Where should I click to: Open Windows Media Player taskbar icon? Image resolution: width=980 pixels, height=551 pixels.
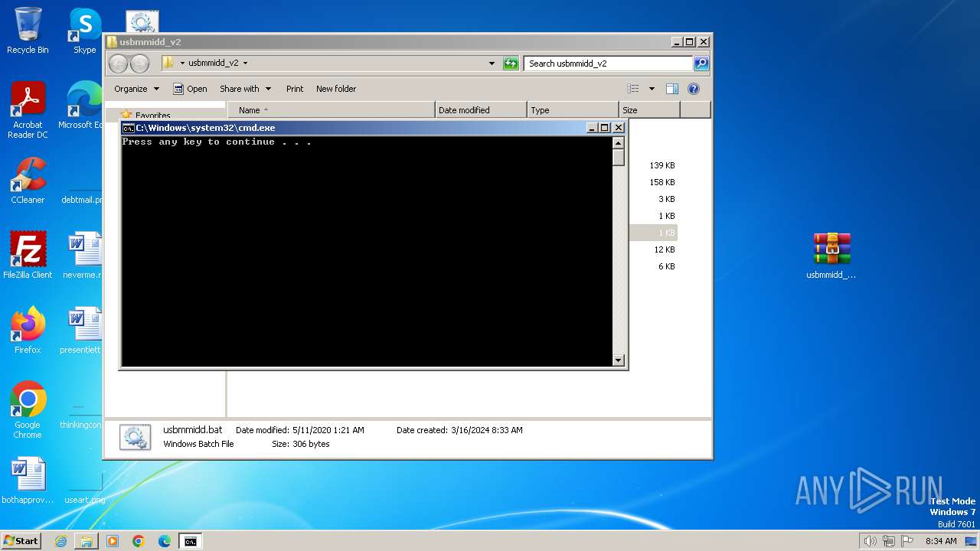(x=113, y=541)
